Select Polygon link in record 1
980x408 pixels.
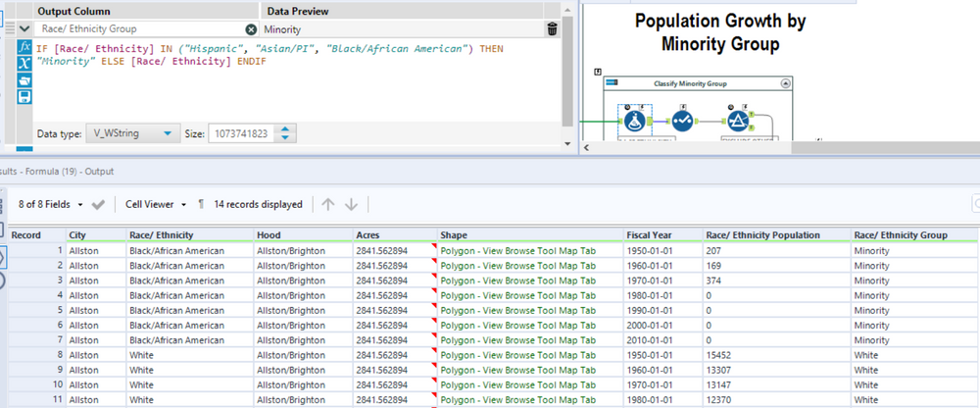coord(518,250)
